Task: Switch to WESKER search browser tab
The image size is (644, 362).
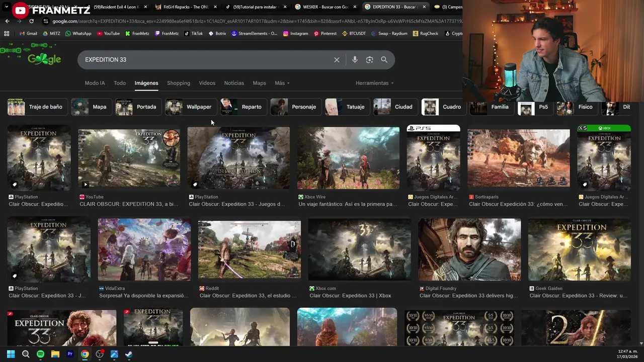Action: (325, 7)
